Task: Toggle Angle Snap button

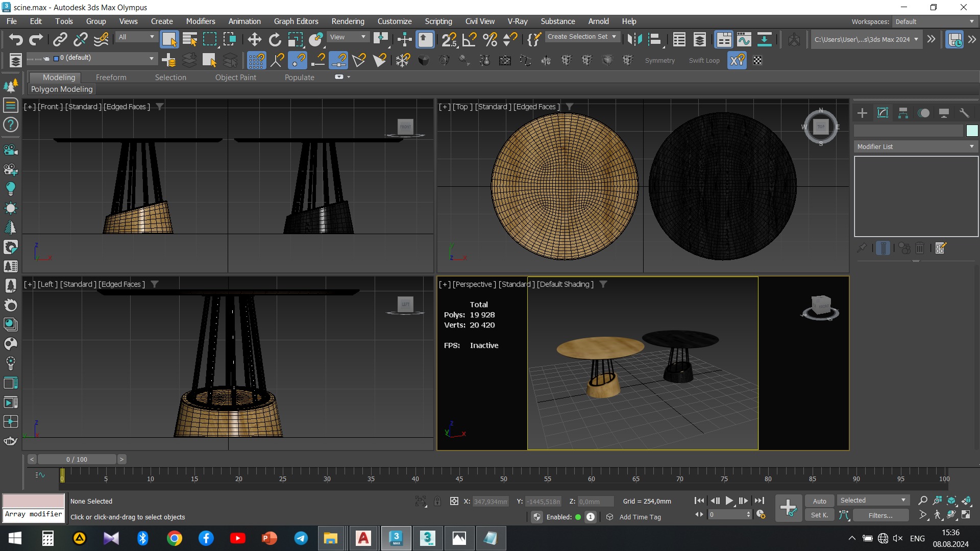Action: pyautogui.click(x=469, y=39)
